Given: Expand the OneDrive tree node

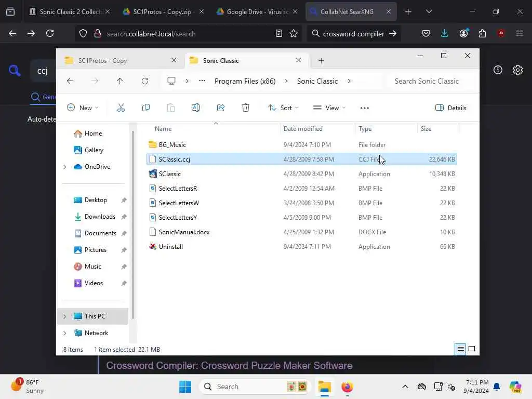Looking at the screenshot, I should point(64,167).
